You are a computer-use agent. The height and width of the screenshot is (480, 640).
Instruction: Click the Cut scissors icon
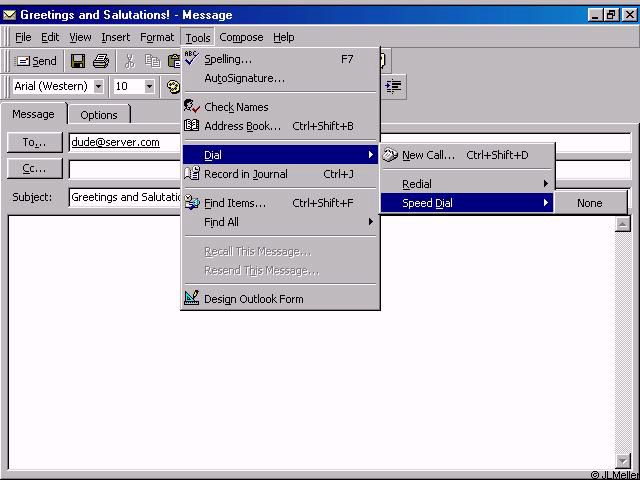point(129,61)
